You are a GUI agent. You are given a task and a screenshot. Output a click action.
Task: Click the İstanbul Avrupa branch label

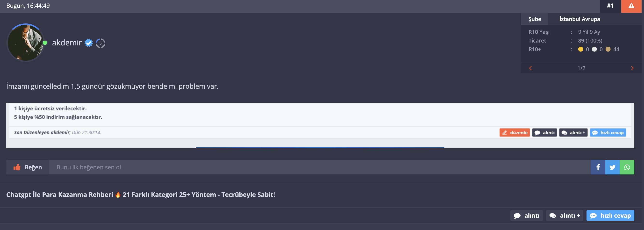coord(580,19)
